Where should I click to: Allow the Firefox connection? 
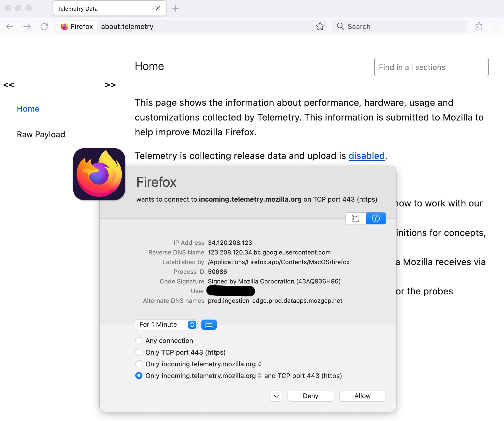(x=362, y=396)
